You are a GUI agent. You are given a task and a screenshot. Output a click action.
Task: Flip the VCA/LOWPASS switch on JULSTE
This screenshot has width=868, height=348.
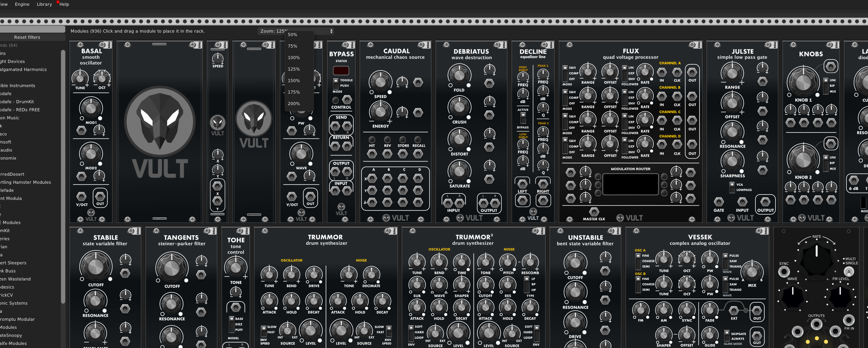(732, 187)
